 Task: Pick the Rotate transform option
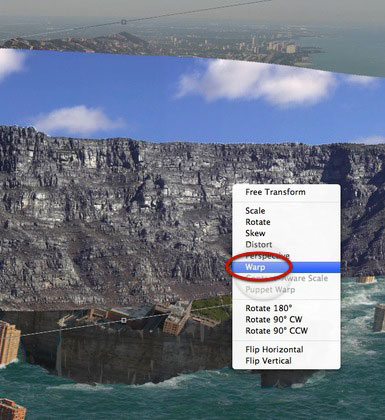[x=286, y=222]
